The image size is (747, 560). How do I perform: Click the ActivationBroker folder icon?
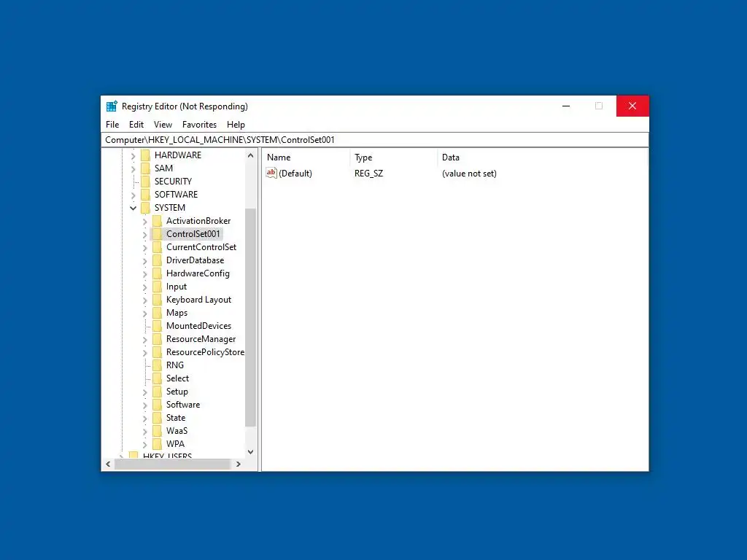(158, 221)
